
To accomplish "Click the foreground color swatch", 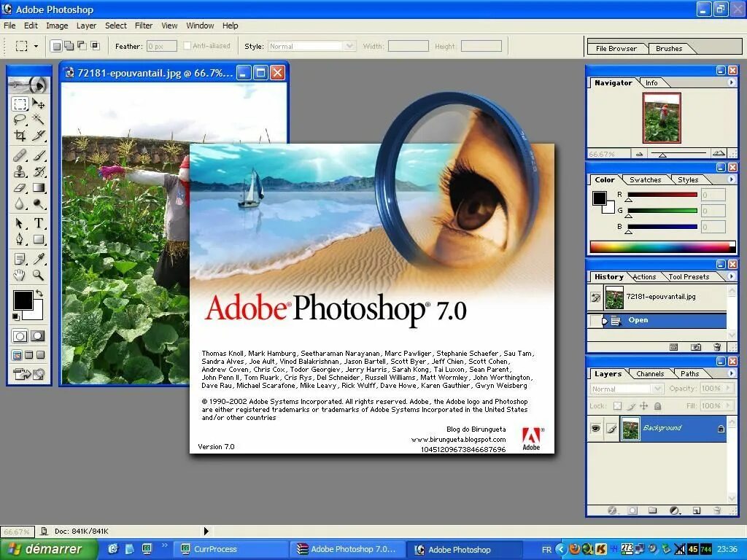I will coord(22,300).
